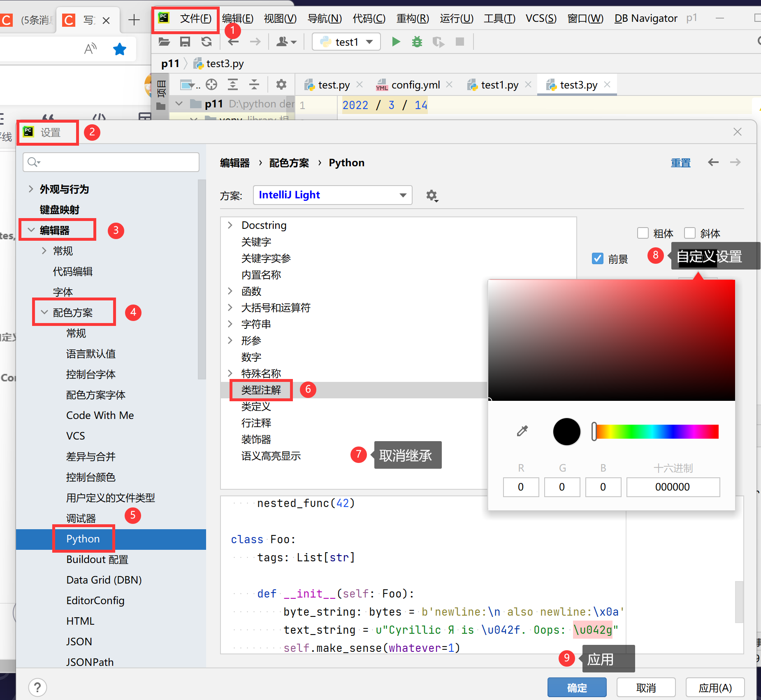This screenshot has height=700, width=761.
Task: Go forward with the settings dialog arrow
Action: (735, 162)
